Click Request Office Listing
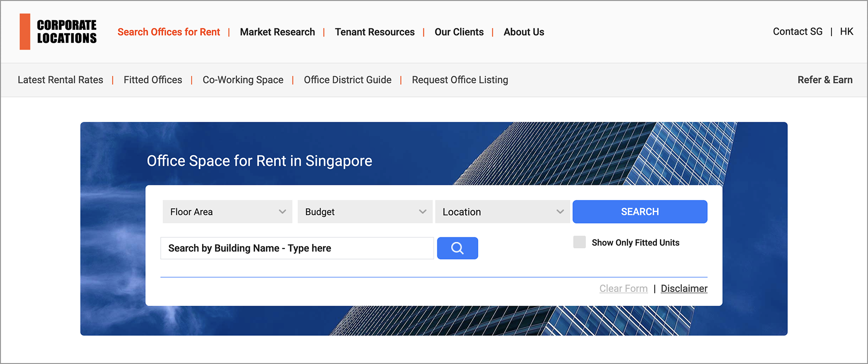868x364 pixels. pos(460,80)
